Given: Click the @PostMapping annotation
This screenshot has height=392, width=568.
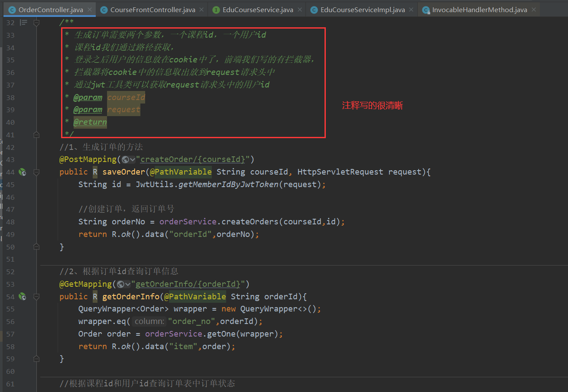Looking at the screenshot, I should 88,159.
